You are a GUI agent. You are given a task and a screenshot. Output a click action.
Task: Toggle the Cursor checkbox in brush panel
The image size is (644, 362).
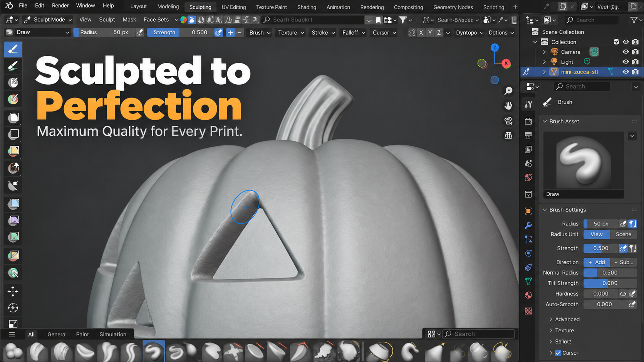click(558, 353)
